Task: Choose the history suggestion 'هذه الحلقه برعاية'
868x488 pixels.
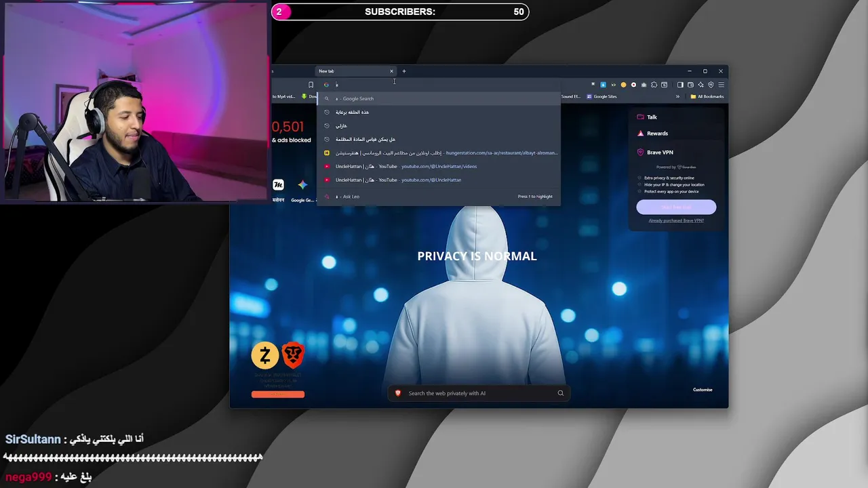Action: pos(439,112)
